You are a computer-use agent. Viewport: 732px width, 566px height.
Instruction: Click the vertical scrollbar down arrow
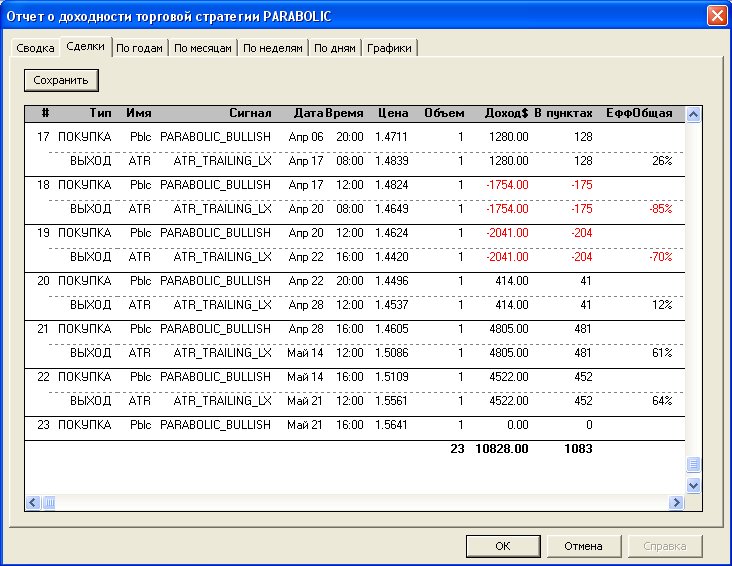[694, 485]
